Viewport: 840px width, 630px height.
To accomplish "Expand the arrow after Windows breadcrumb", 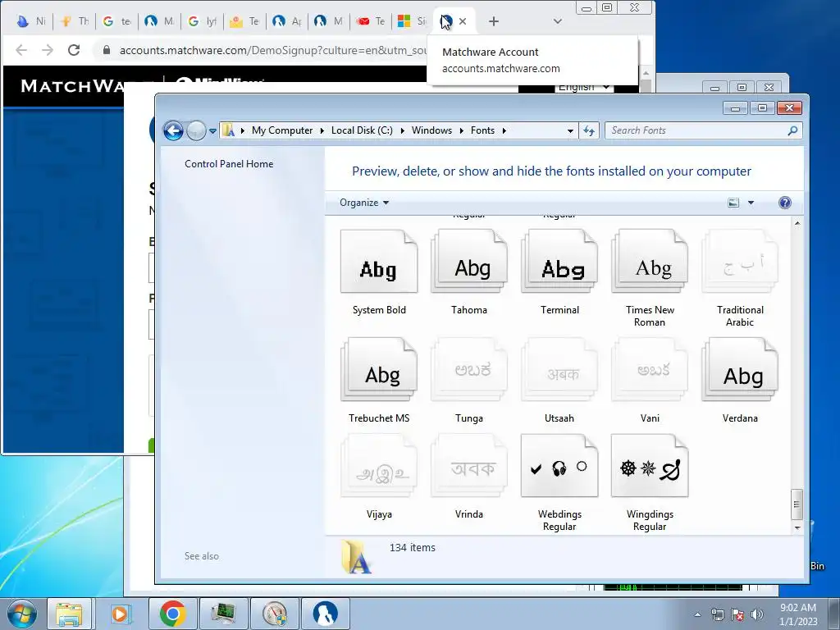I will click(x=461, y=130).
